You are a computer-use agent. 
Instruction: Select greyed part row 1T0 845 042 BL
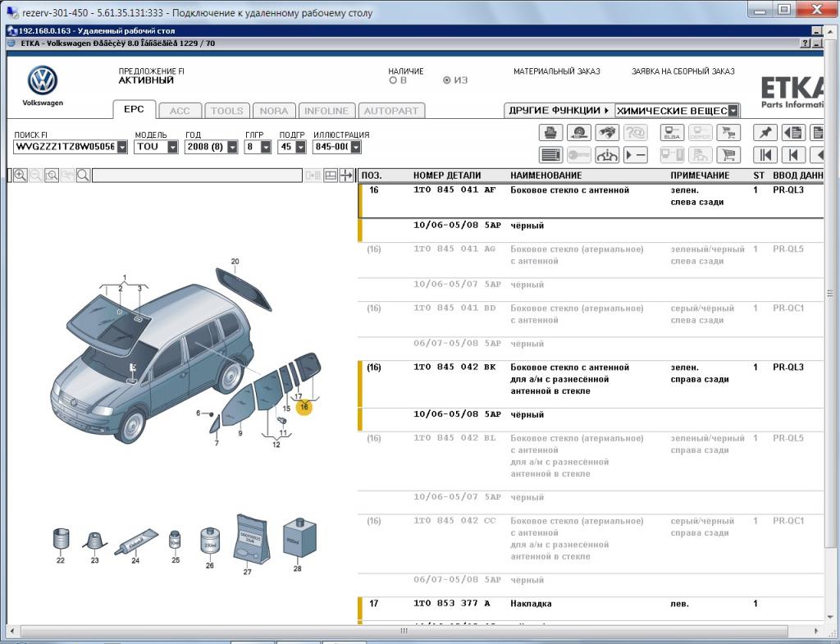point(591,461)
